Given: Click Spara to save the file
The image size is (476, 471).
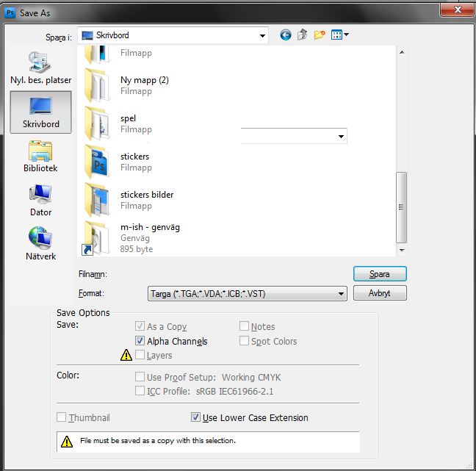Looking at the screenshot, I should pyautogui.click(x=380, y=274).
